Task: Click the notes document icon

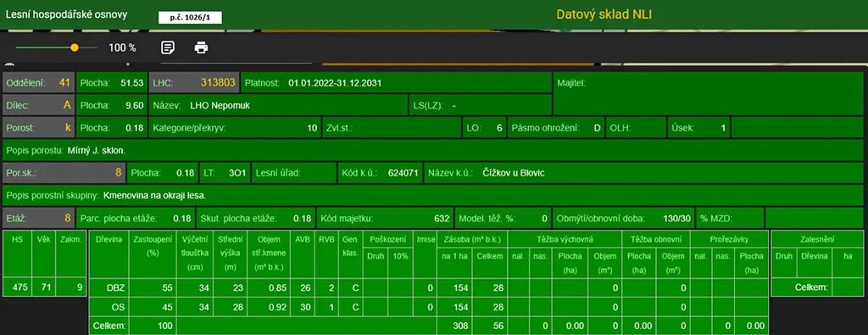Action: click(168, 47)
